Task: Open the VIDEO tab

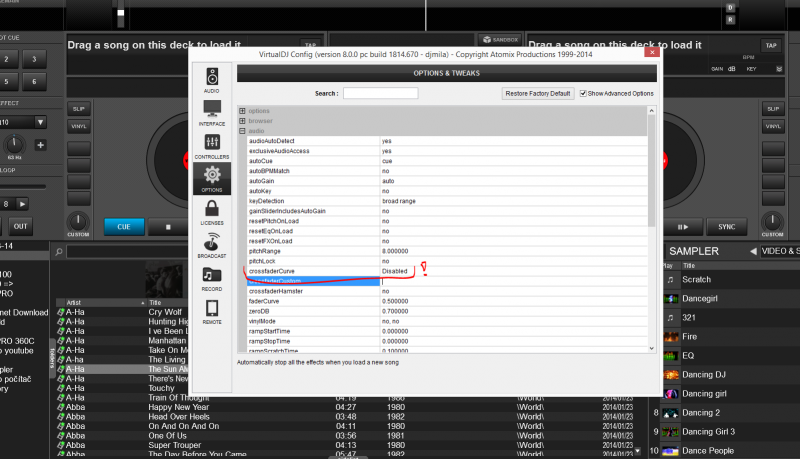Action: coord(779,251)
